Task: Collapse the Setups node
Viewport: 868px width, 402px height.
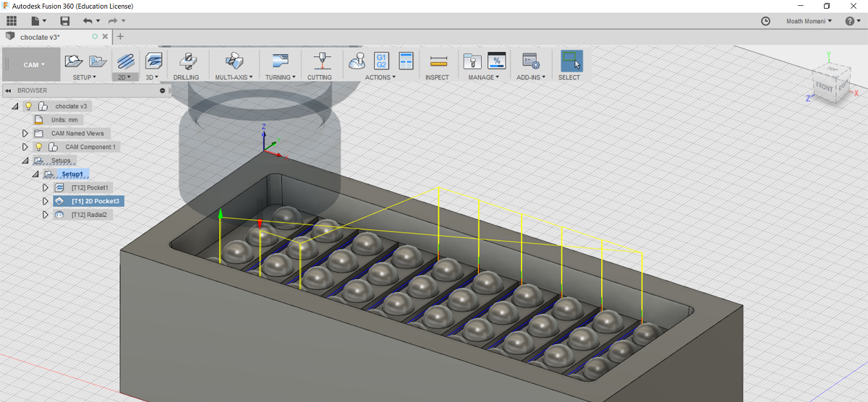Action: [25, 161]
